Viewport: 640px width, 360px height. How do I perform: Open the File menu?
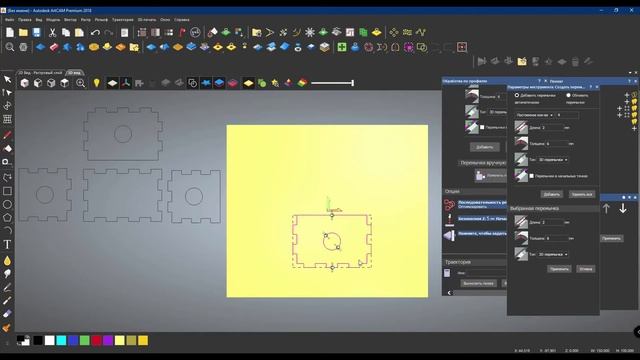(9, 20)
